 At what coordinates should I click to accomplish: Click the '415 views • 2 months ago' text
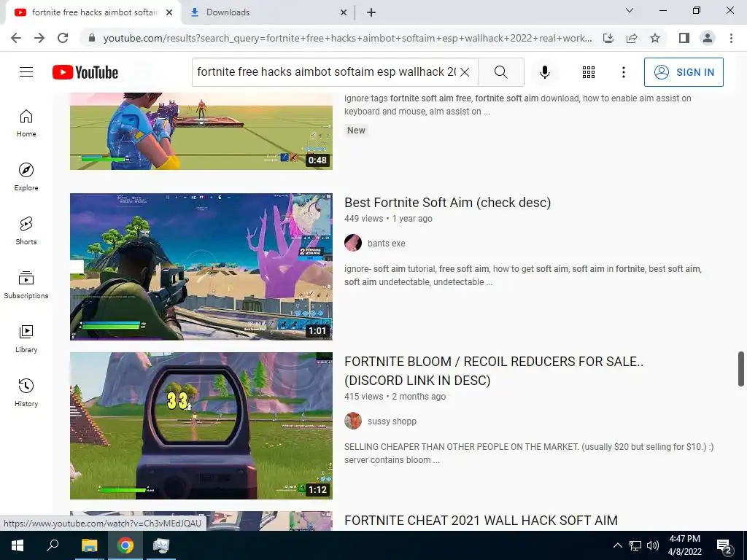[395, 396]
